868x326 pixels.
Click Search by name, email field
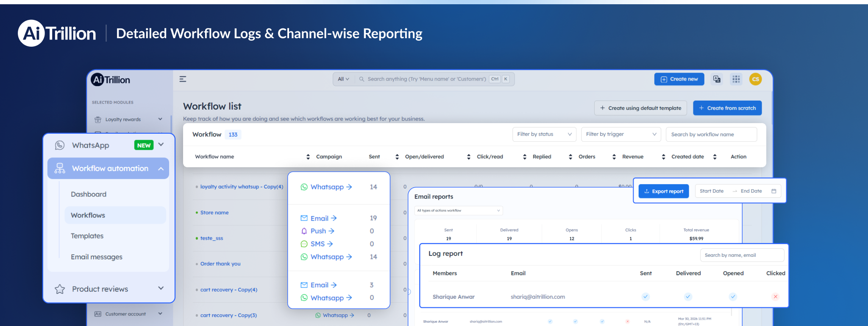tap(742, 255)
